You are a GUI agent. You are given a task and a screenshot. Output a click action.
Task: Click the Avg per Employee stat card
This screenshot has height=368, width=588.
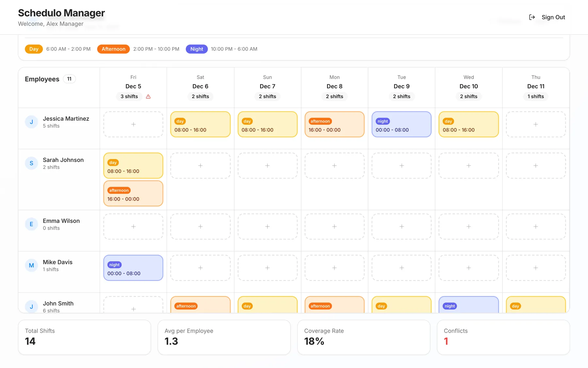(x=224, y=337)
